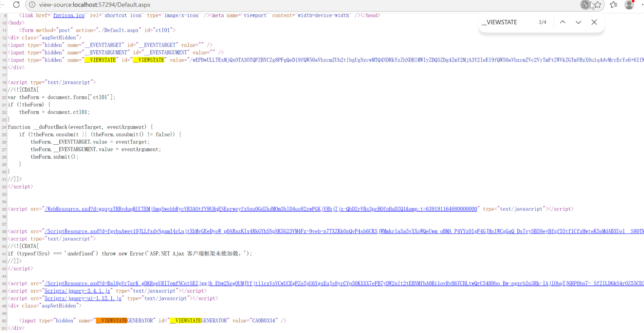The image size is (644, 333).
Task: Click the <body> tag on line 10
Action: (x=16, y=23)
